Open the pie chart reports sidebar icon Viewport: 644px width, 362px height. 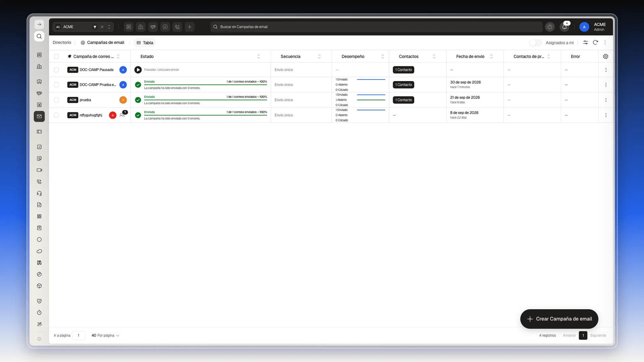click(39, 274)
